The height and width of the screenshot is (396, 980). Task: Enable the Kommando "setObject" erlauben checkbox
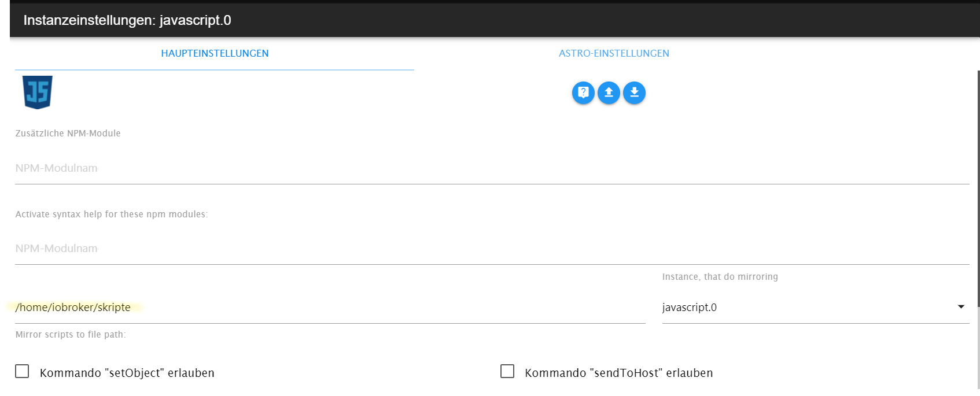point(22,371)
